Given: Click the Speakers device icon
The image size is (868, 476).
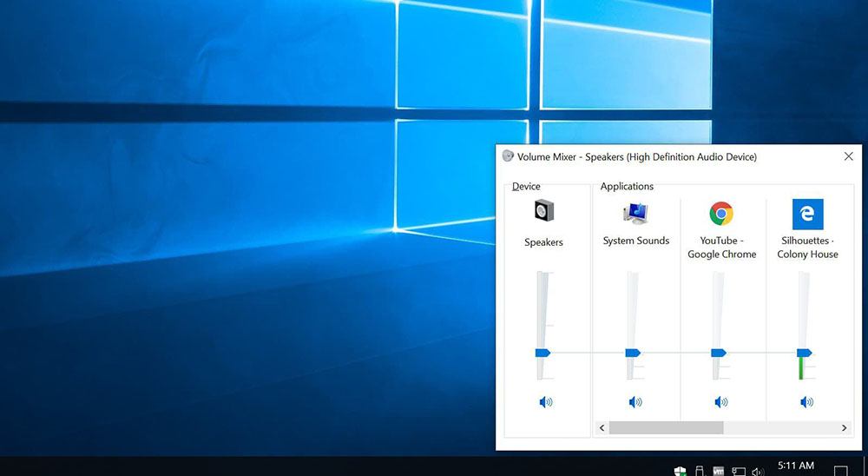Looking at the screenshot, I should [x=544, y=211].
